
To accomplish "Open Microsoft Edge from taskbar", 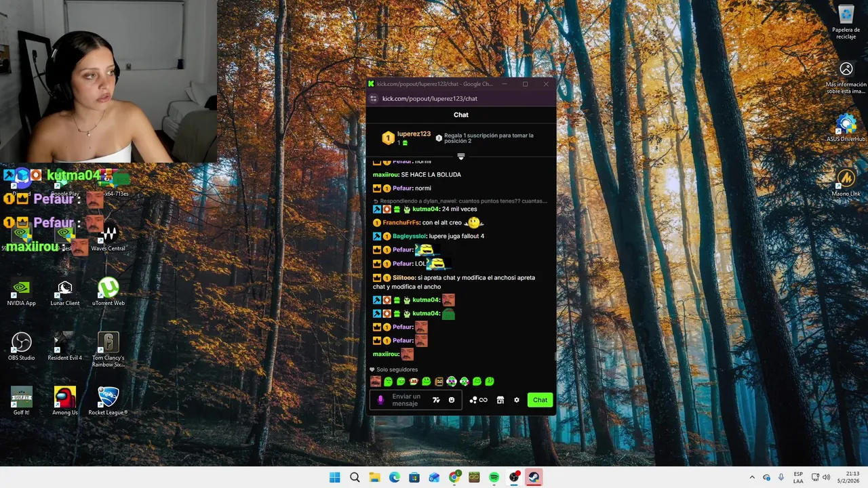I will pyautogui.click(x=395, y=477).
